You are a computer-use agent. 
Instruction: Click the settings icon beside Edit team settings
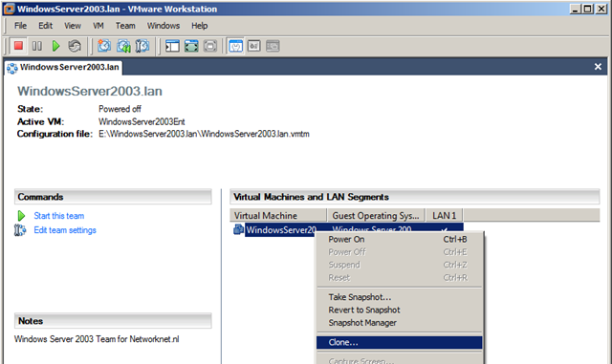[20, 230]
